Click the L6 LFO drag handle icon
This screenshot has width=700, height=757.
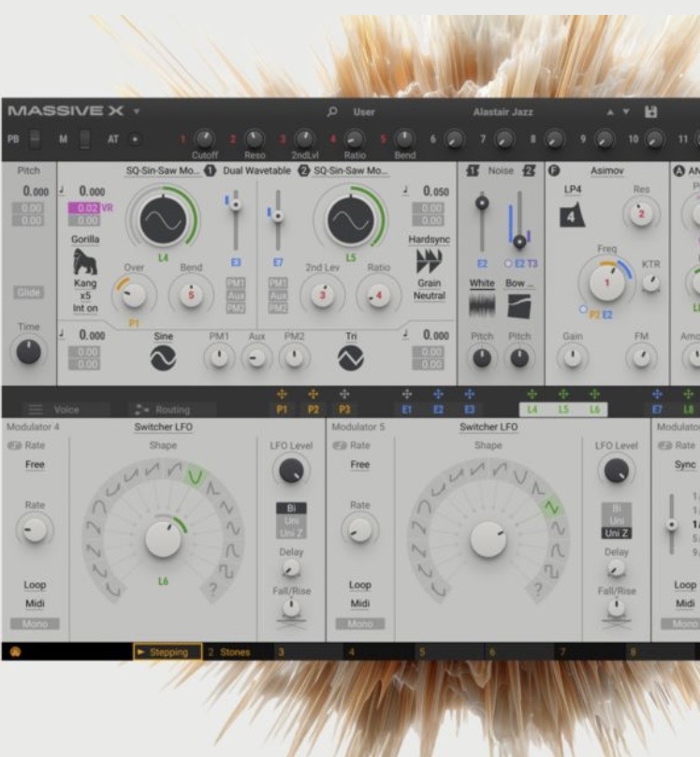pyautogui.click(x=595, y=395)
